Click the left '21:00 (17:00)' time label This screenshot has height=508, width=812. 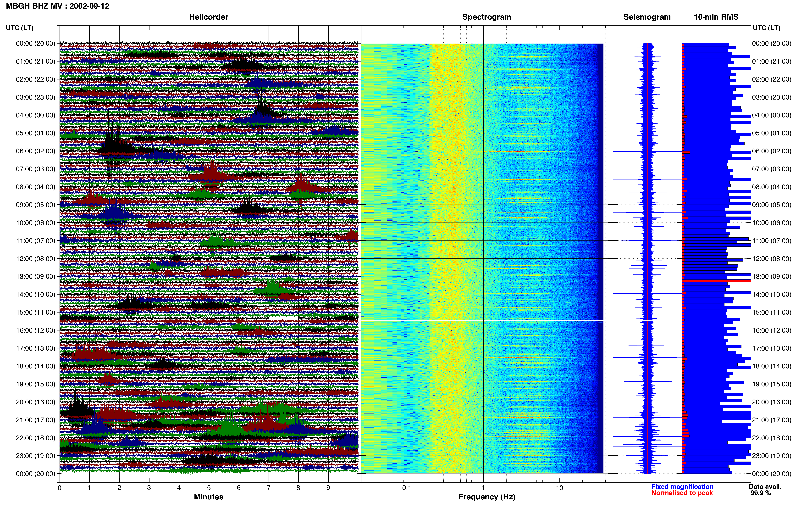click(35, 420)
